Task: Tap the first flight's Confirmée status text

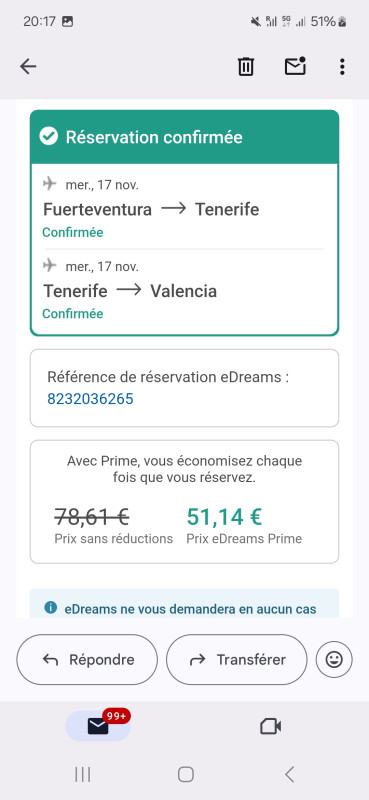Action: click(x=72, y=233)
